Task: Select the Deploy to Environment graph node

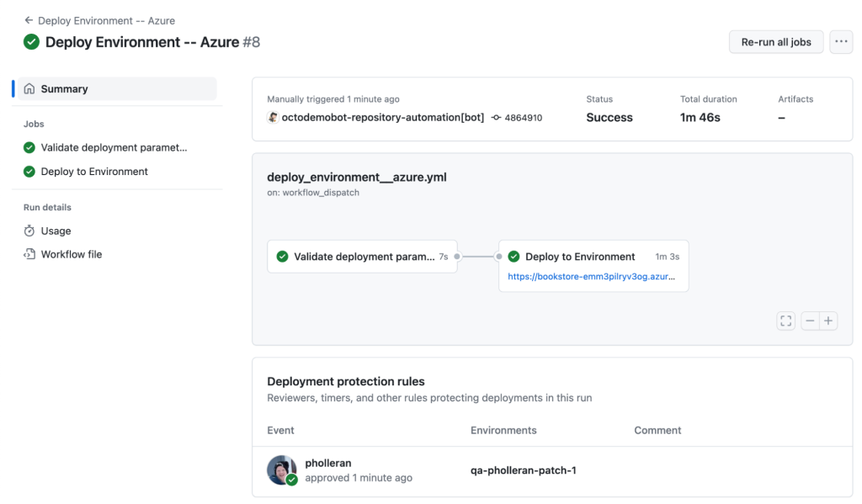Action: [x=580, y=257]
